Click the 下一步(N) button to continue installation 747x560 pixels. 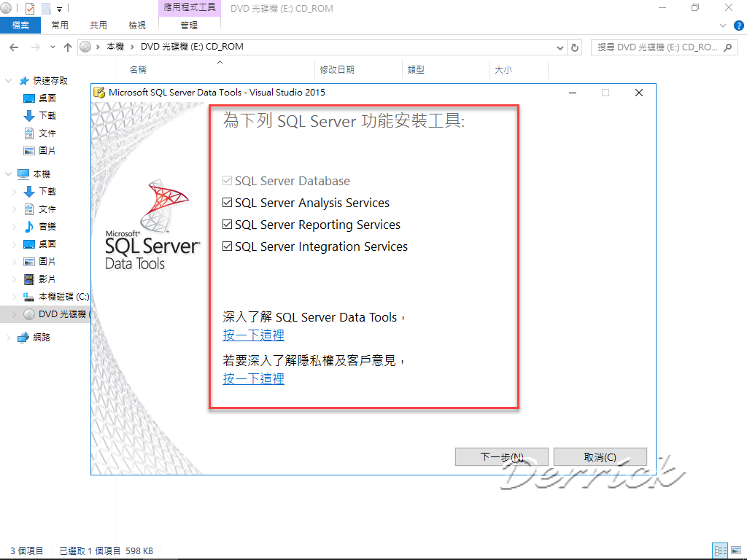click(501, 456)
